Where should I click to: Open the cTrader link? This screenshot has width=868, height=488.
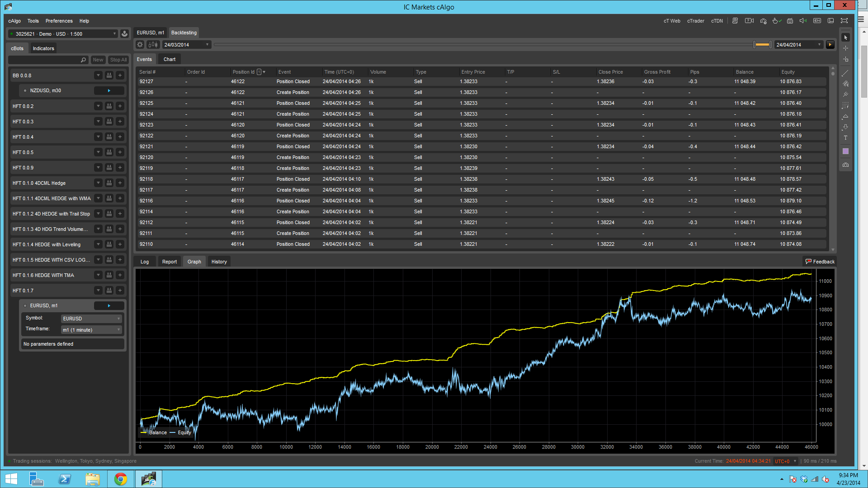click(696, 21)
